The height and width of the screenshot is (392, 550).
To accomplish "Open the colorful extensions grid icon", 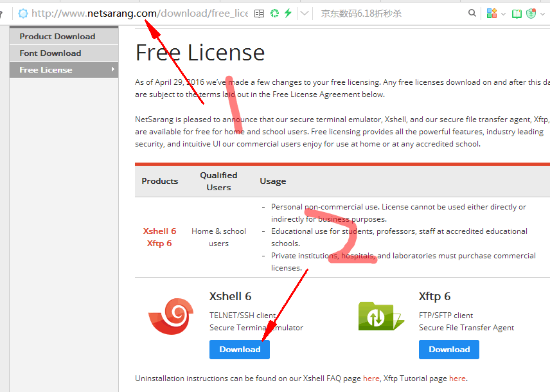I will coord(492,13).
